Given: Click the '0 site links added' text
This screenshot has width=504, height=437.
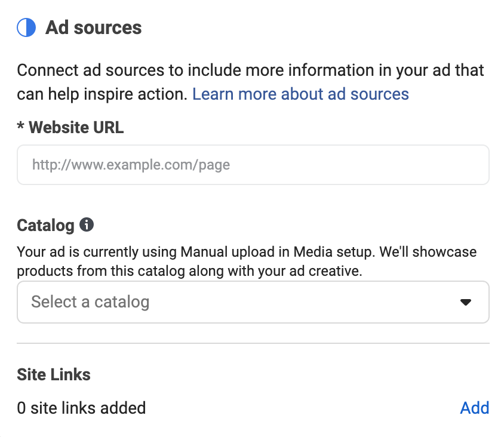Looking at the screenshot, I should pos(81,408).
